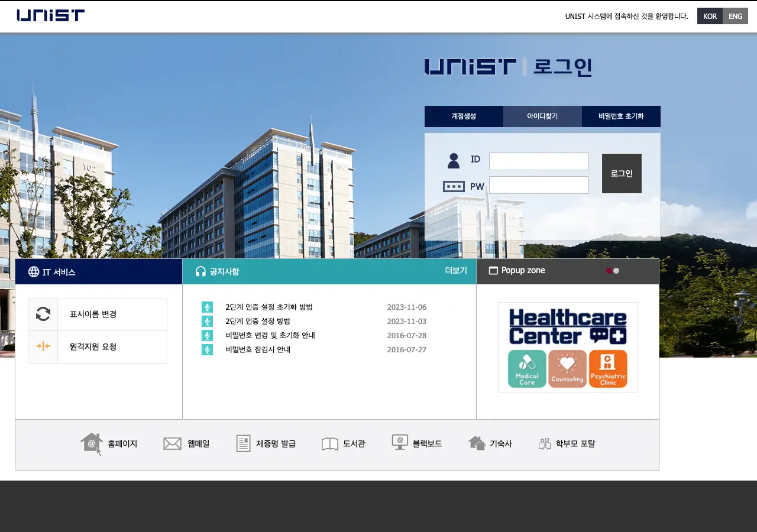
Task: Select the first popup zone dot
Action: [609, 271]
